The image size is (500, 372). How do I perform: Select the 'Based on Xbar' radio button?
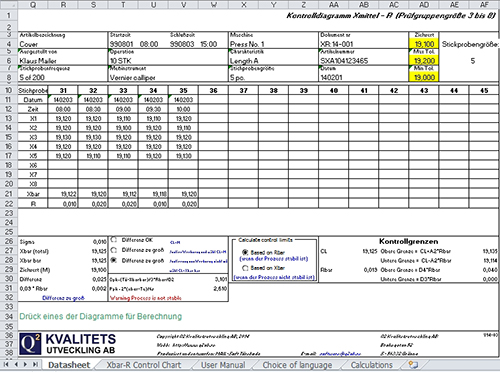(x=245, y=268)
